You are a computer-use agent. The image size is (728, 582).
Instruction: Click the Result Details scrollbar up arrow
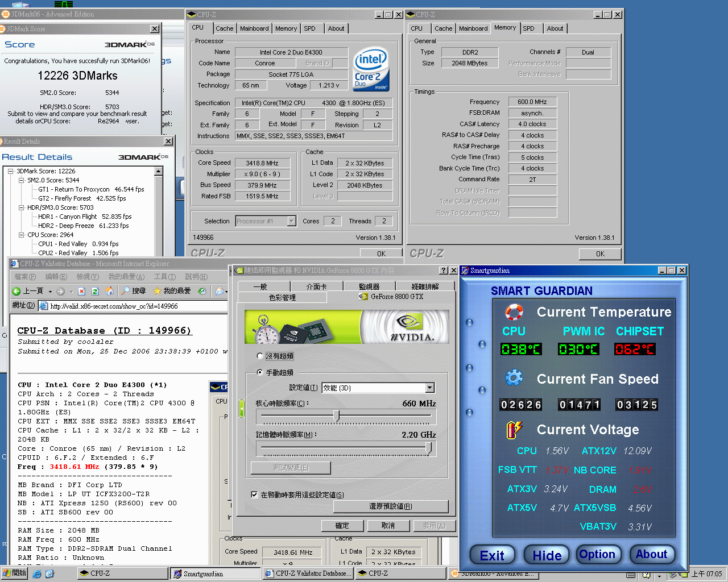(159, 171)
